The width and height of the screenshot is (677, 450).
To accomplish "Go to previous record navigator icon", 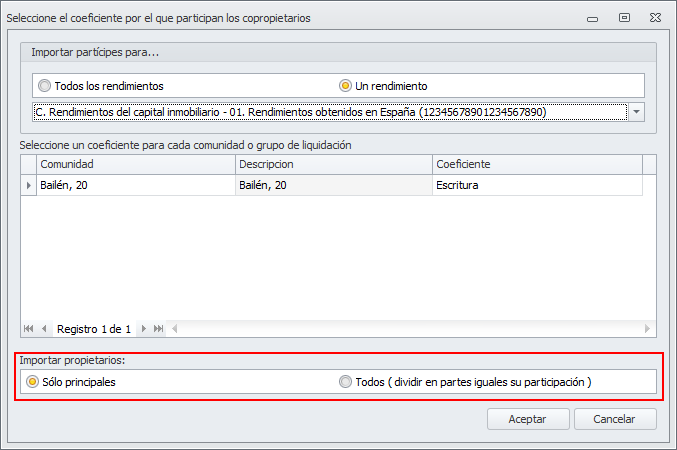I will 44,329.
